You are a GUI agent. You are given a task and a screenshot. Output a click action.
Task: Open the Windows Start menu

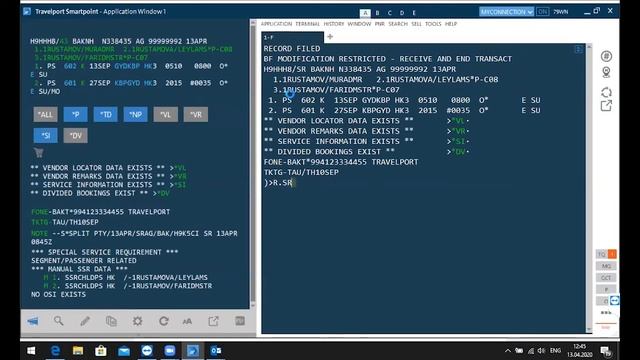(x=31, y=351)
